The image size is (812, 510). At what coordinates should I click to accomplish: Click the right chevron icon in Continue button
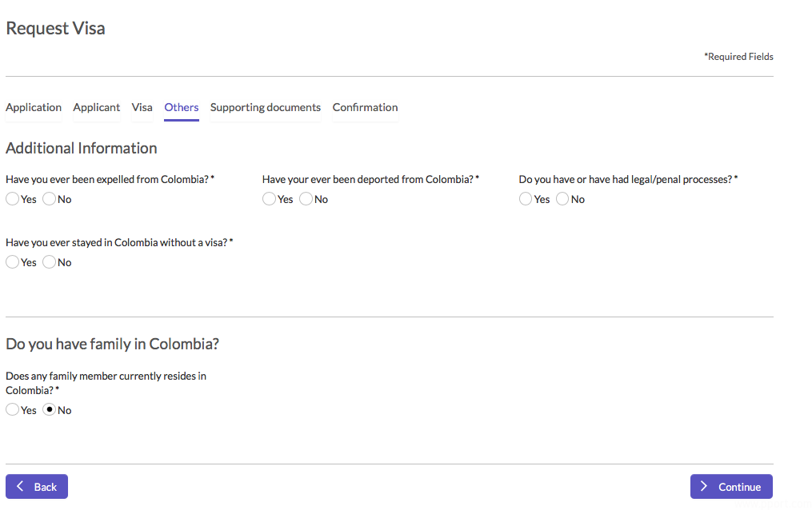[704, 487]
